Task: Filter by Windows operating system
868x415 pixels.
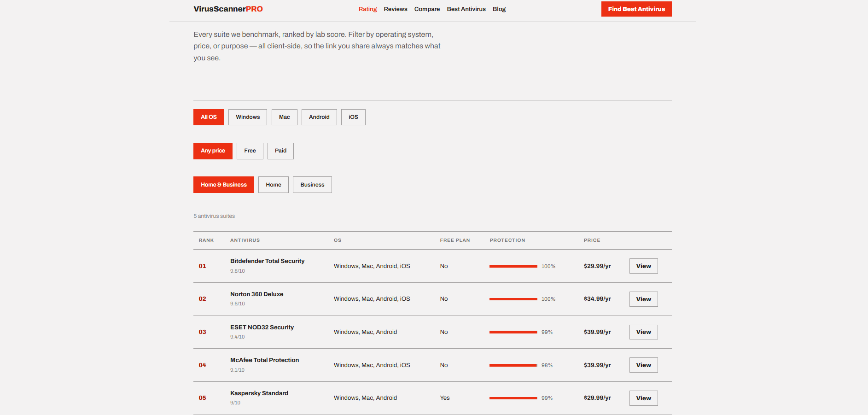Action: [x=248, y=117]
